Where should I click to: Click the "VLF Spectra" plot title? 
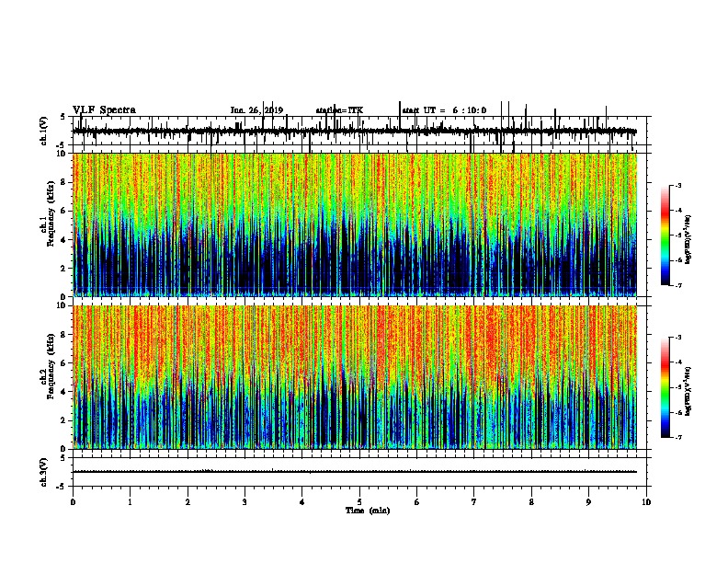pos(104,110)
